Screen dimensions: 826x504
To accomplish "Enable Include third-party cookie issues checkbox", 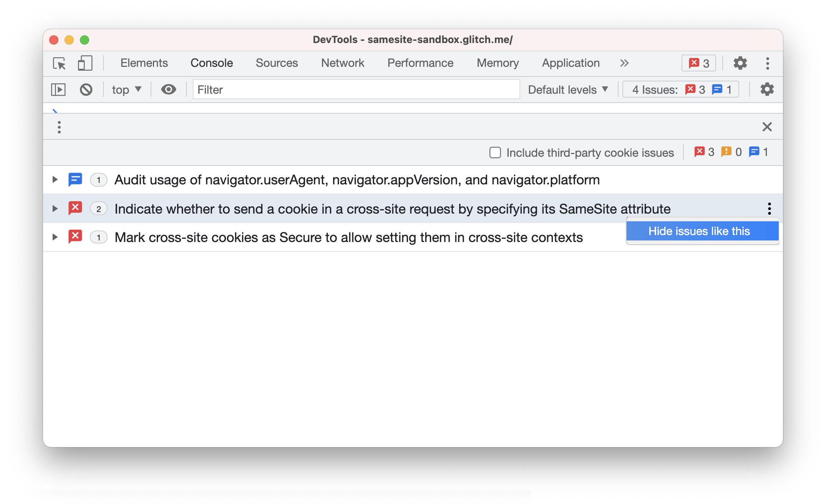I will 495,153.
